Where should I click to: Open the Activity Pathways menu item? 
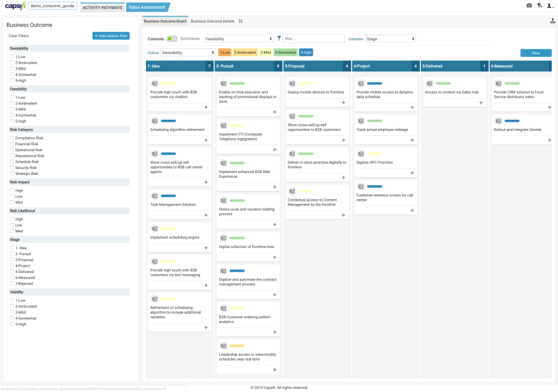point(102,8)
